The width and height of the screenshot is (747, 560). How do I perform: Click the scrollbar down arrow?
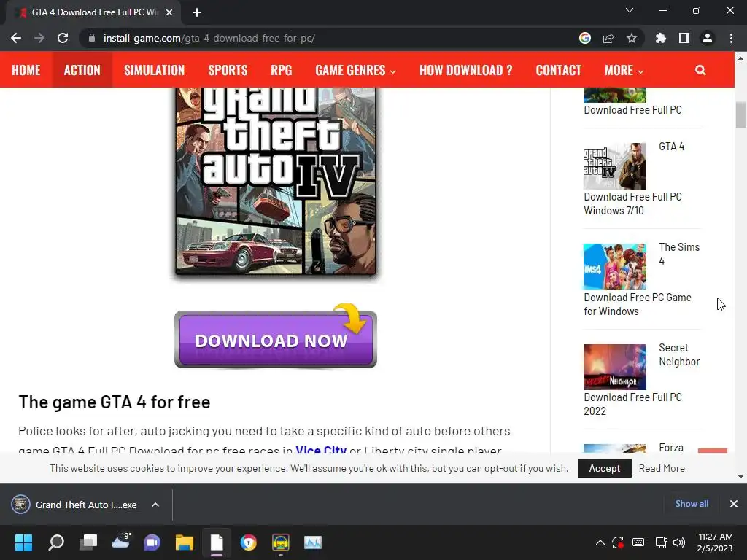click(740, 477)
